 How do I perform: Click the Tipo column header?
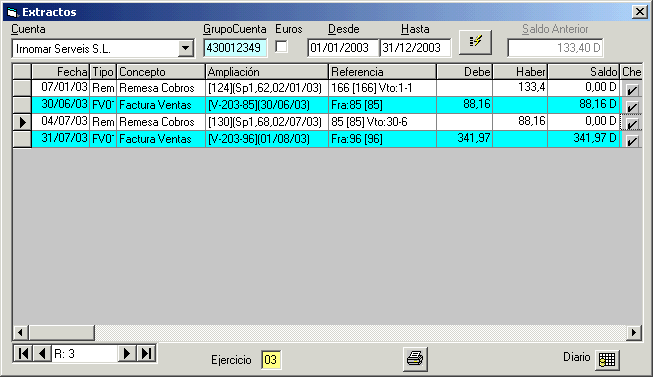tap(103, 72)
